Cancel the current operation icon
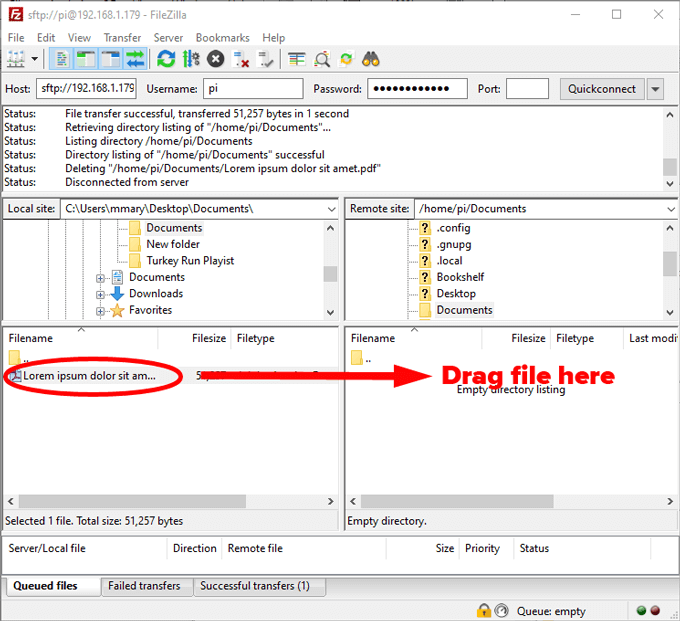 [216, 59]
